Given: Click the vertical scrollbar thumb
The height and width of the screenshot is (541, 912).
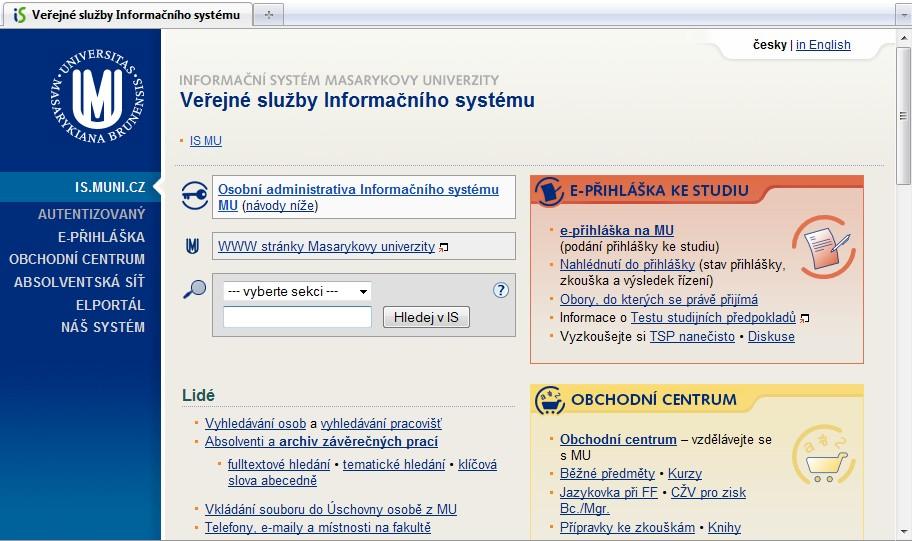Looking at the screenshot, I should point(903,116).
